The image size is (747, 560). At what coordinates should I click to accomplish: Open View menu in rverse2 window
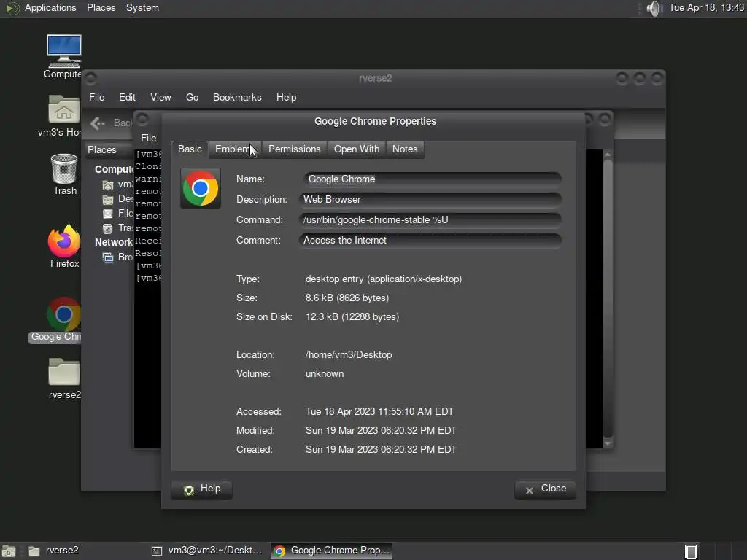[160, 97]
